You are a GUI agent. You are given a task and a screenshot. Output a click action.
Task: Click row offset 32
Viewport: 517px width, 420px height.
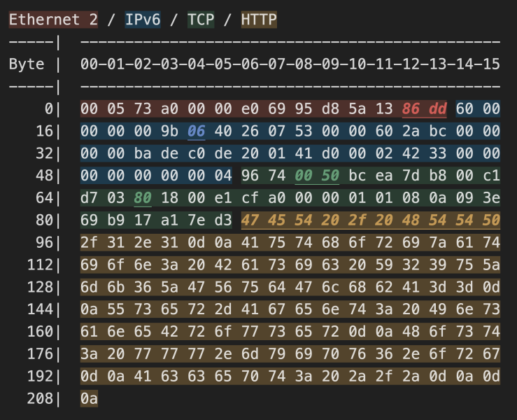[44, 153]
